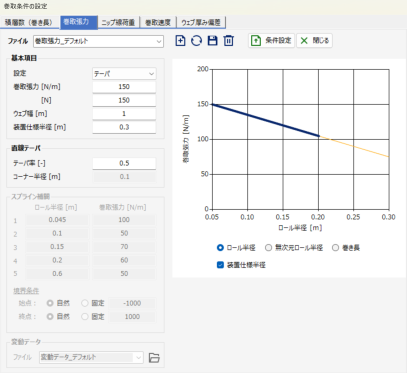Viewport: 407px width, 373px height.
Task: Select 始点 自然 radio button
Action: click(x=50, y=303)
